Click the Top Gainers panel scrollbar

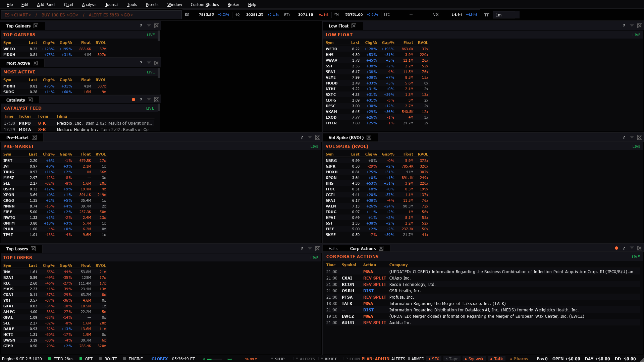pos(159,36)
